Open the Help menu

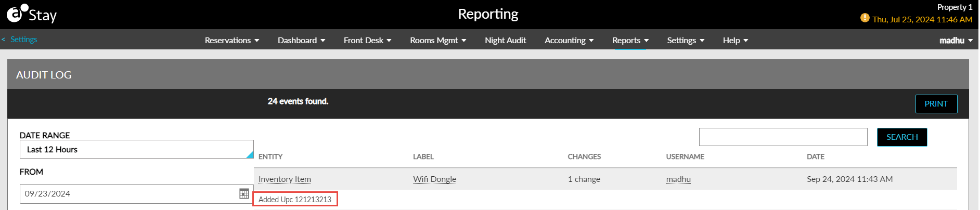pyautogui.click(x=736, y=40)
